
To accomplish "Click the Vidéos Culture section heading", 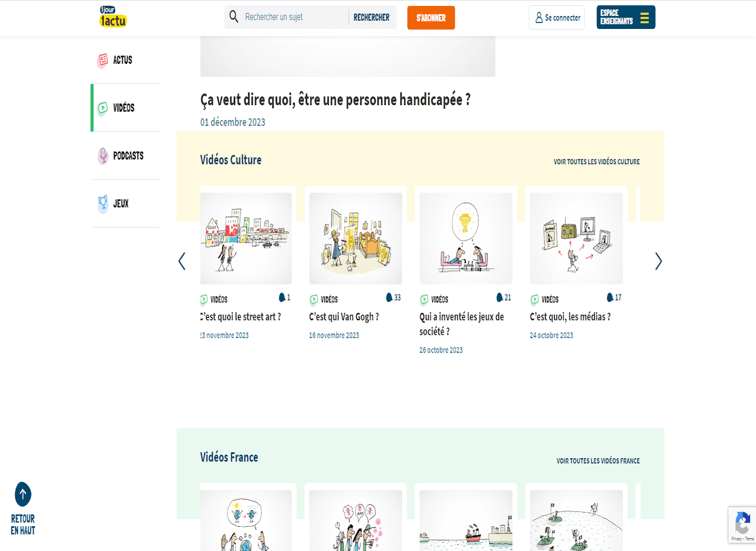I will point(231,160).
